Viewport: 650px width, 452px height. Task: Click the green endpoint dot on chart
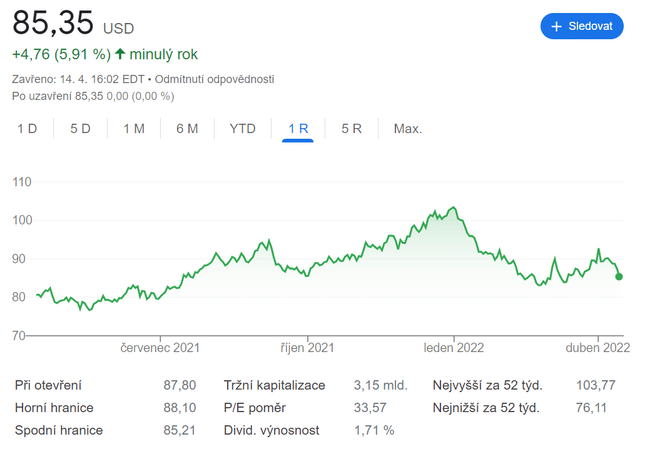point(619,276)
